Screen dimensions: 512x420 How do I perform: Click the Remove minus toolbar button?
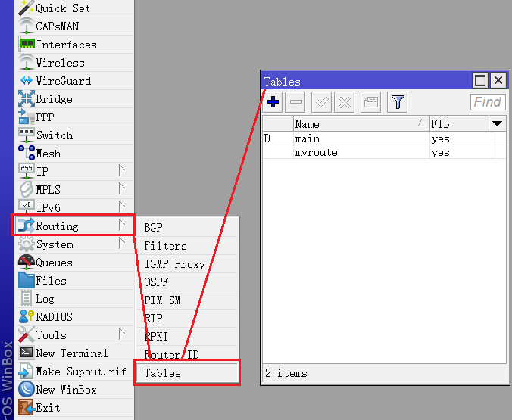(x=296, y=102)
